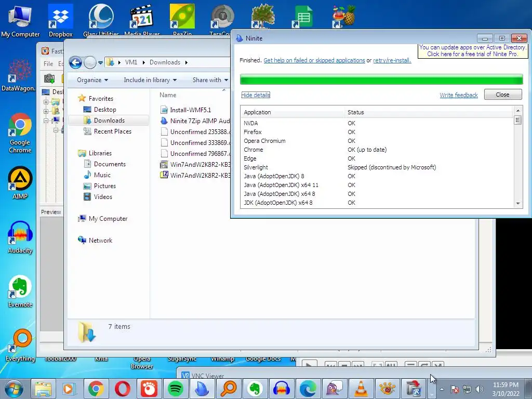Open Everything search desktop shortcut
The height and width of the screenshot is (399, 532).
coord(20,345)
